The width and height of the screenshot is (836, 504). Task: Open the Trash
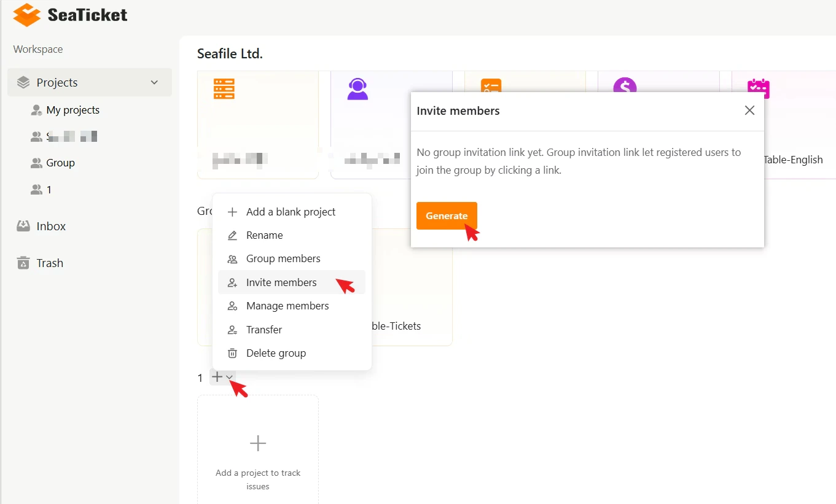tap(50, 263)
